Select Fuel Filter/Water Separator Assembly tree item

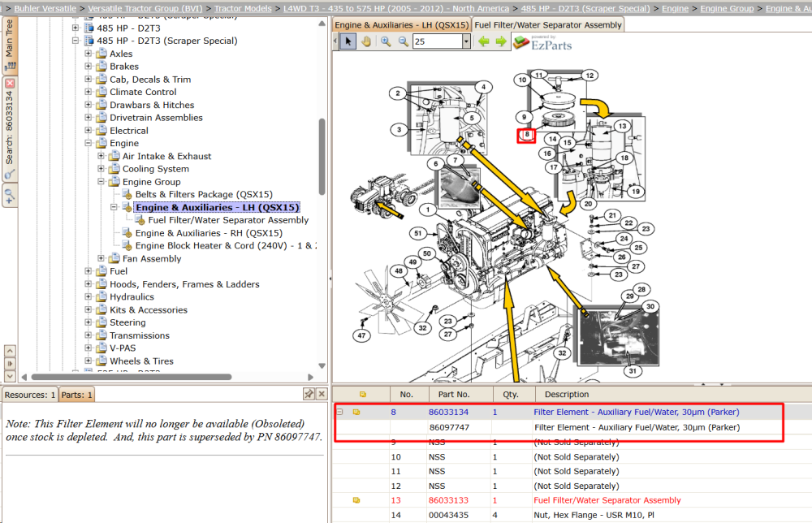tap(228, 220)
